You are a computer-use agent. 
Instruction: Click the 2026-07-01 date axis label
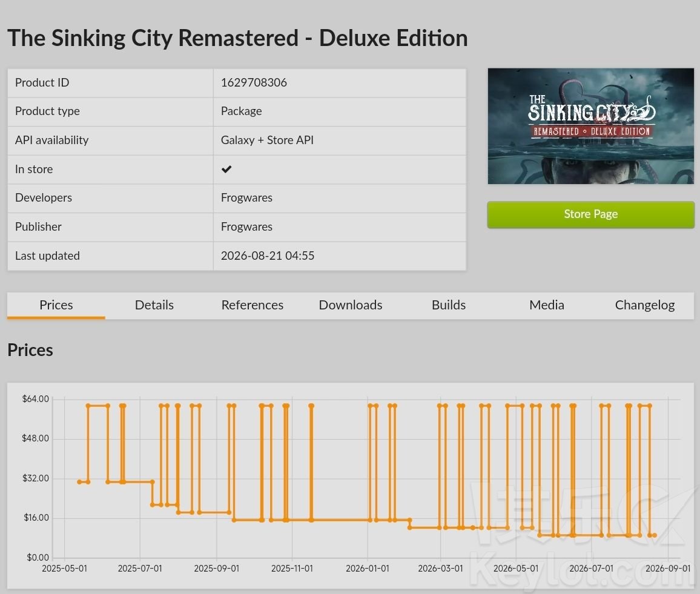(x=592, y=569)
